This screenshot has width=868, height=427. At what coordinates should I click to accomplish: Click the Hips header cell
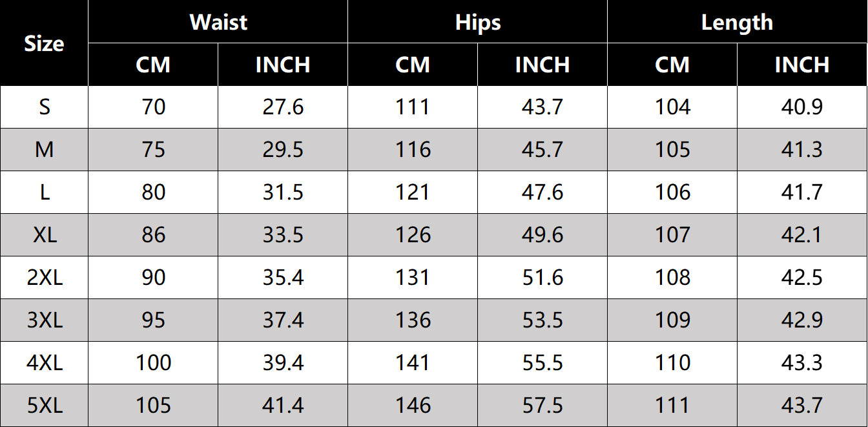(478, 22)
